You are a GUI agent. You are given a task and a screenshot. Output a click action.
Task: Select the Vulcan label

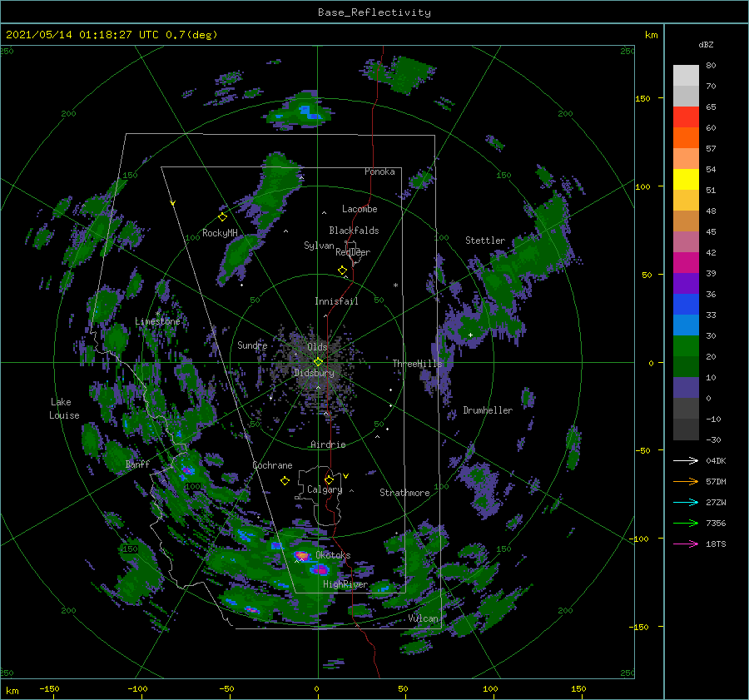(x=424, y=618)
